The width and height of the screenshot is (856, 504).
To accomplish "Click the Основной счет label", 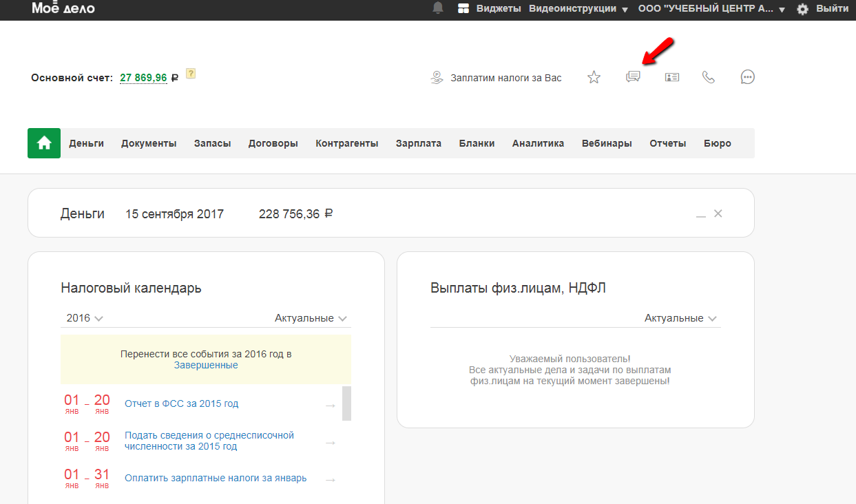I will [72, 78].
